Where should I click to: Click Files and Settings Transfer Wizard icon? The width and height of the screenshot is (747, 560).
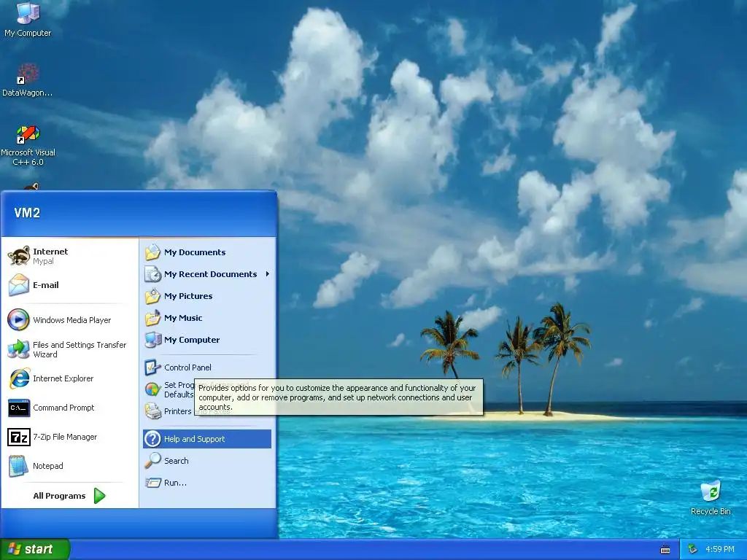(18, 349)
